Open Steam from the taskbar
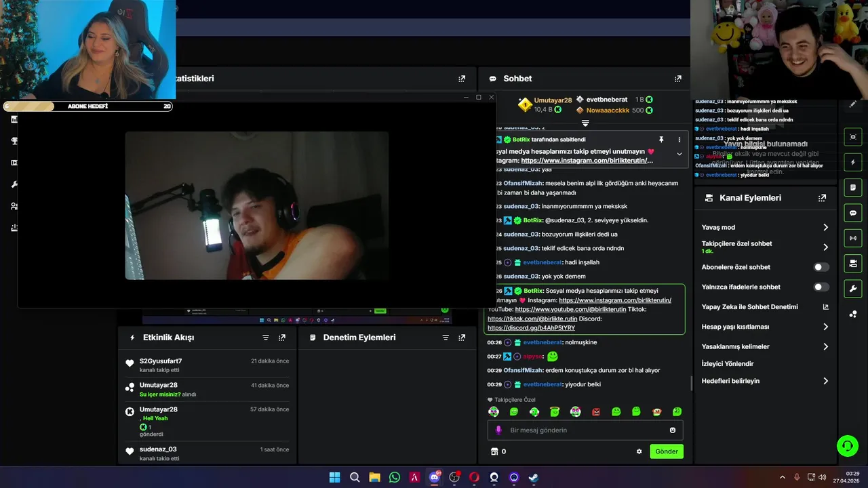The height and width of the screenshot is (488, 868). click(534, 477)
